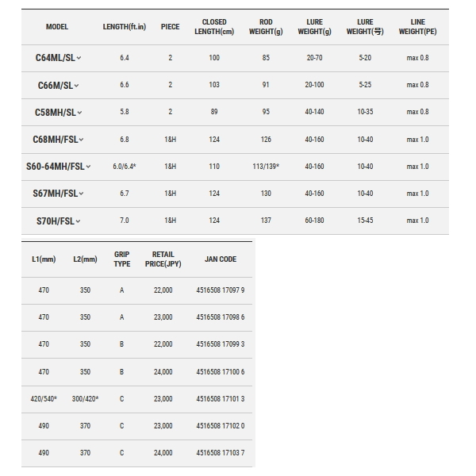Select JAN code 4516508 17103 7

click(x=221, y=453)
